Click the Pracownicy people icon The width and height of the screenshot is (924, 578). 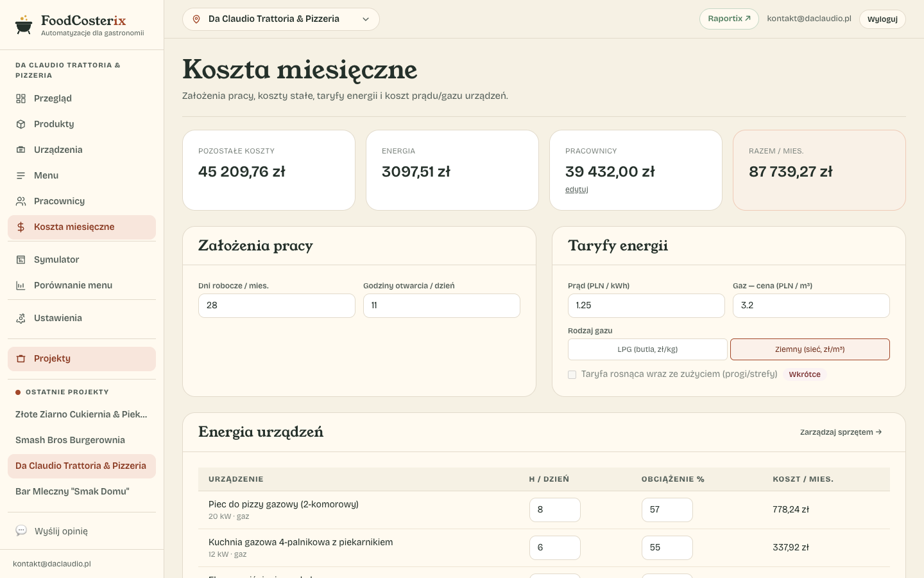point(21,201)
